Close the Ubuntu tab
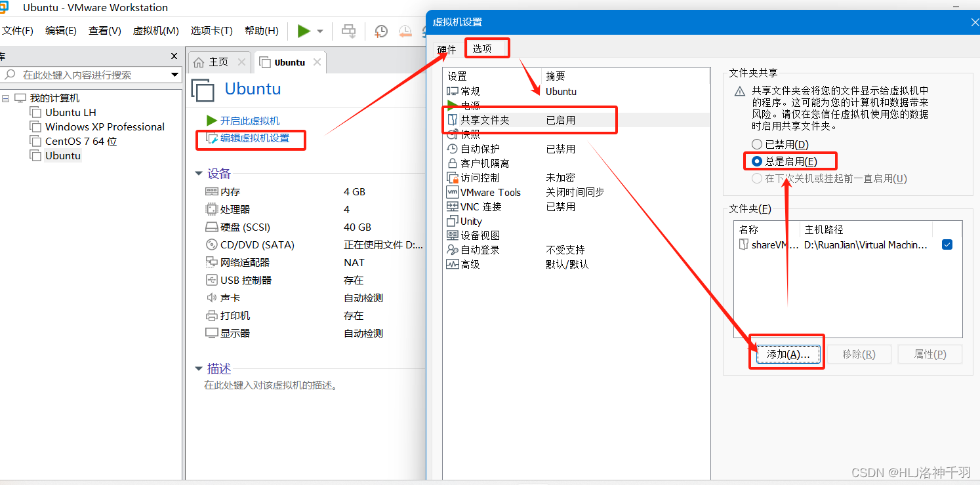 tap(317, 62)
